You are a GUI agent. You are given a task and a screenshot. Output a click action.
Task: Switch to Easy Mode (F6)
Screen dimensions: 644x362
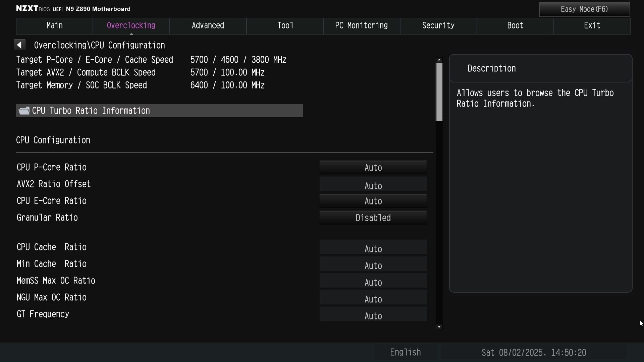tap(584, 9)
